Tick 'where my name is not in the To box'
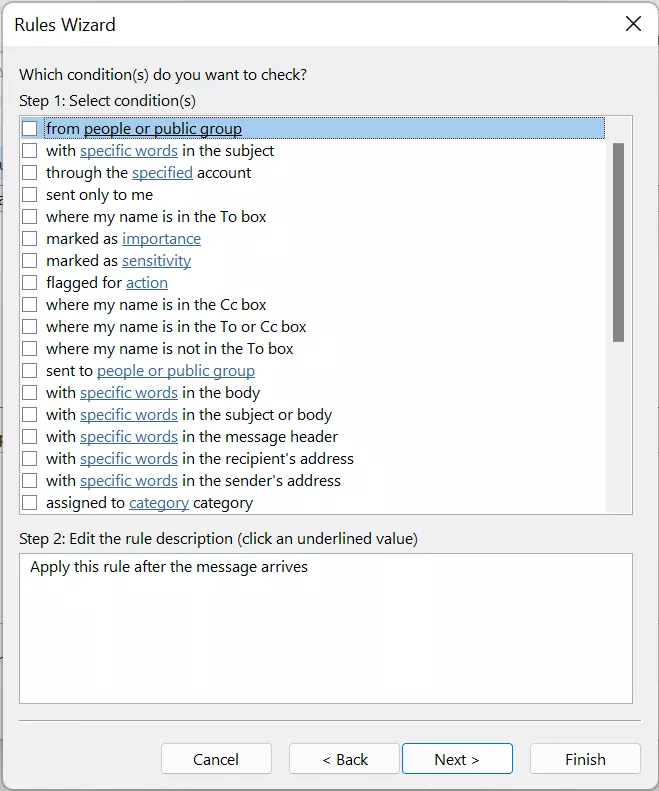 [30, 349]
